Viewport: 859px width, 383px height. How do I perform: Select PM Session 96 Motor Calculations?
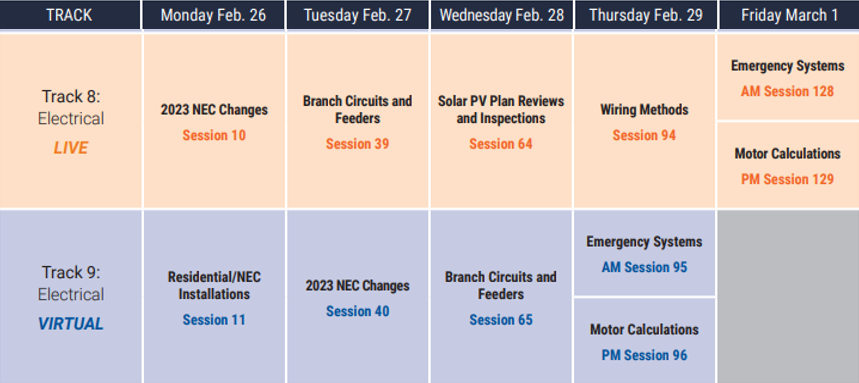click(x=644, y=355)
